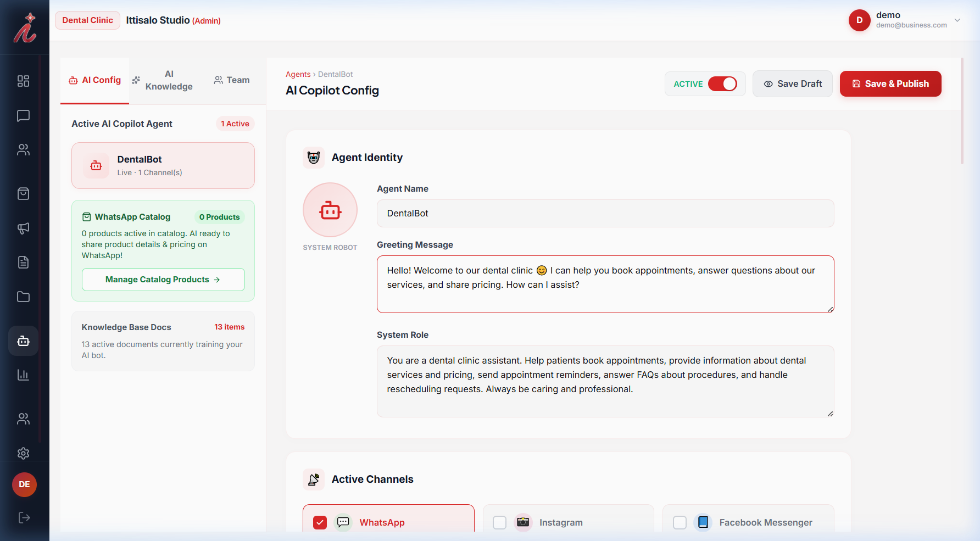Click the Save Draft button

793,84
